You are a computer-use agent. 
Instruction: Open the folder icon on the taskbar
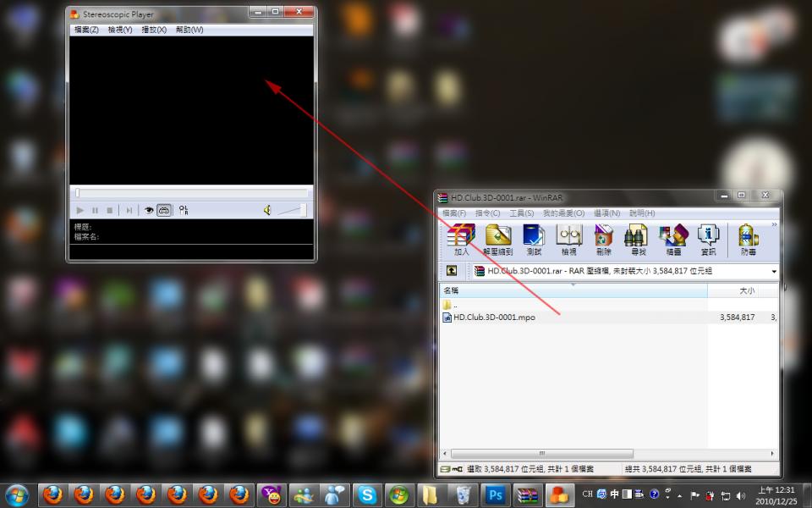pos(430,495)
